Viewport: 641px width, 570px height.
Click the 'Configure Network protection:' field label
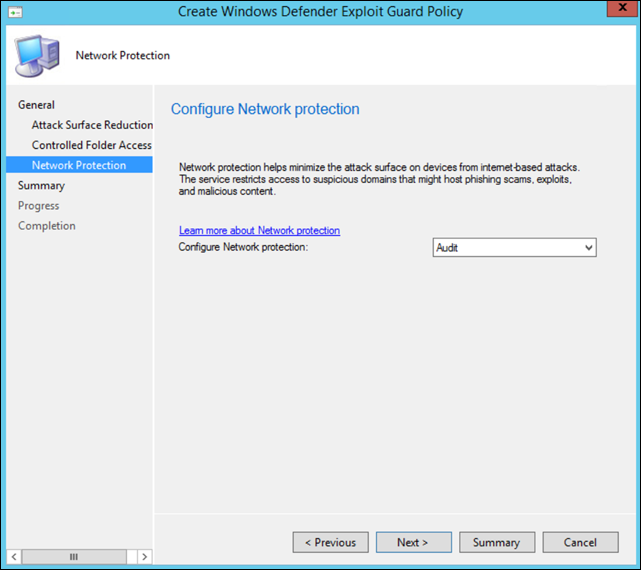(x=243, y=247)
